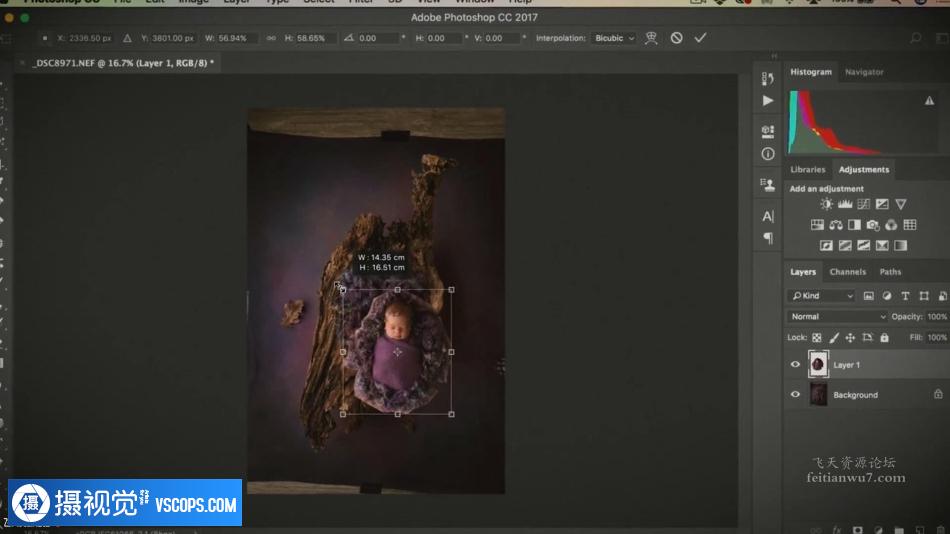Hide the Background layer eye icon

(x=795, y=395)
